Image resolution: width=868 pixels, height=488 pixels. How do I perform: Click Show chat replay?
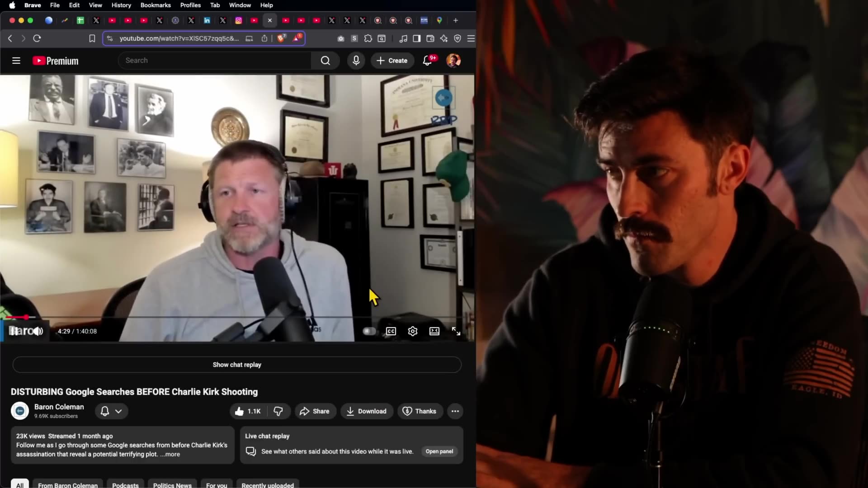pyautogui.click(x=237, y=365)
